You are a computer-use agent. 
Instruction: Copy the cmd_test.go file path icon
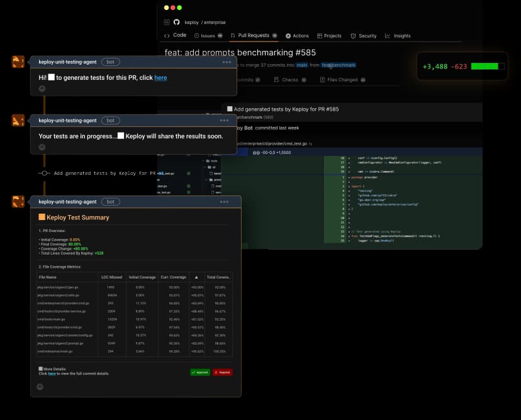[x=311, y=144]
